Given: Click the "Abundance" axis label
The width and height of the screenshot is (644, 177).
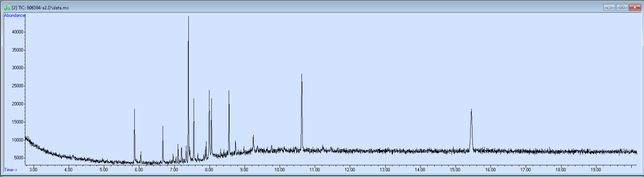Looking at the screenshot, I should [x=14, y=16].
